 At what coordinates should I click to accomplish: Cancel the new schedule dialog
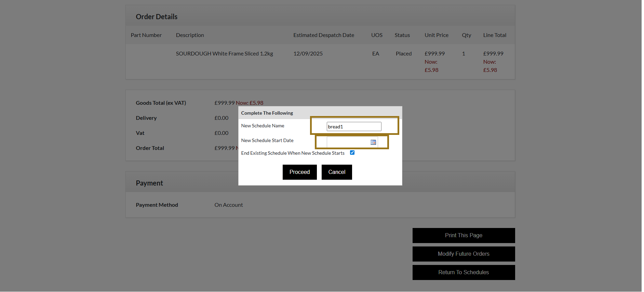337,172
